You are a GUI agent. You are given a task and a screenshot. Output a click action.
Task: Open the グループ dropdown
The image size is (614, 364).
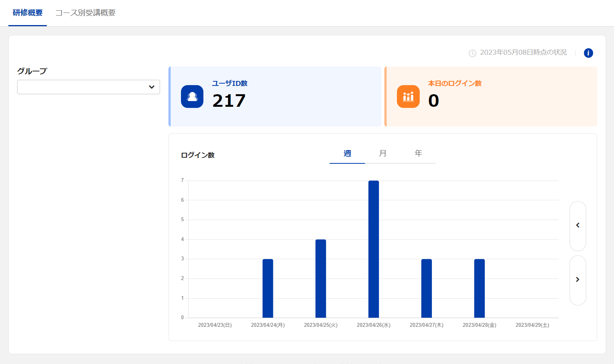(x=89, y=87)
